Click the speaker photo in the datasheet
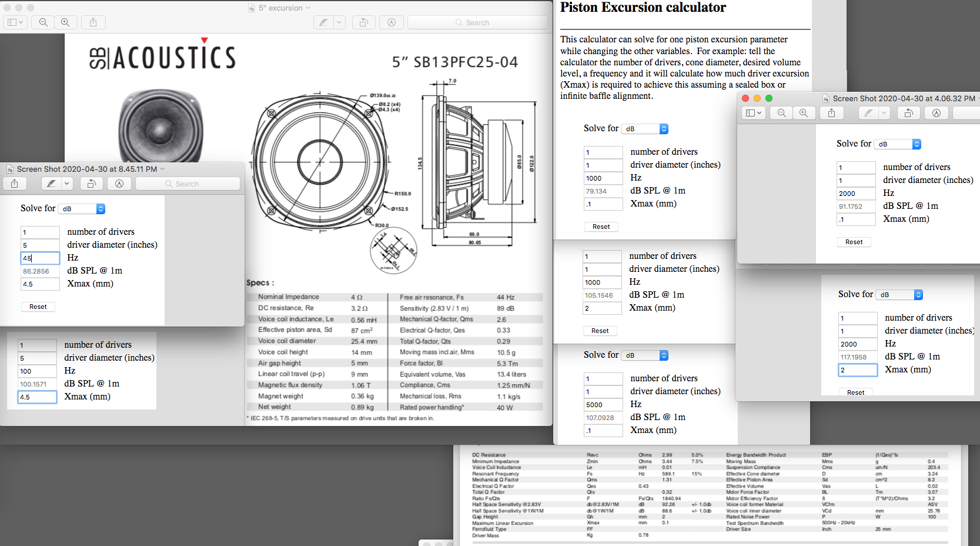Image resolution: width=980 pixels, height=546 pixels. tap(160, 125)
